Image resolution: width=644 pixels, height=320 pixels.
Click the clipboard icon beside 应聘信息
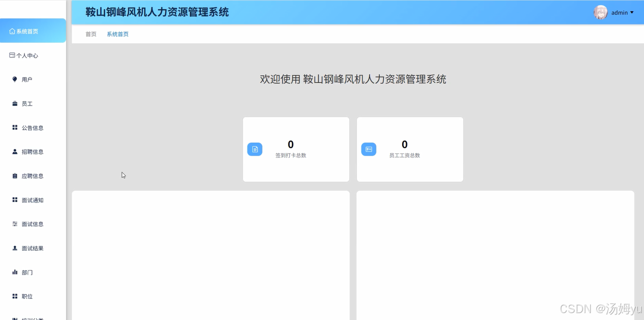(15, 176)
